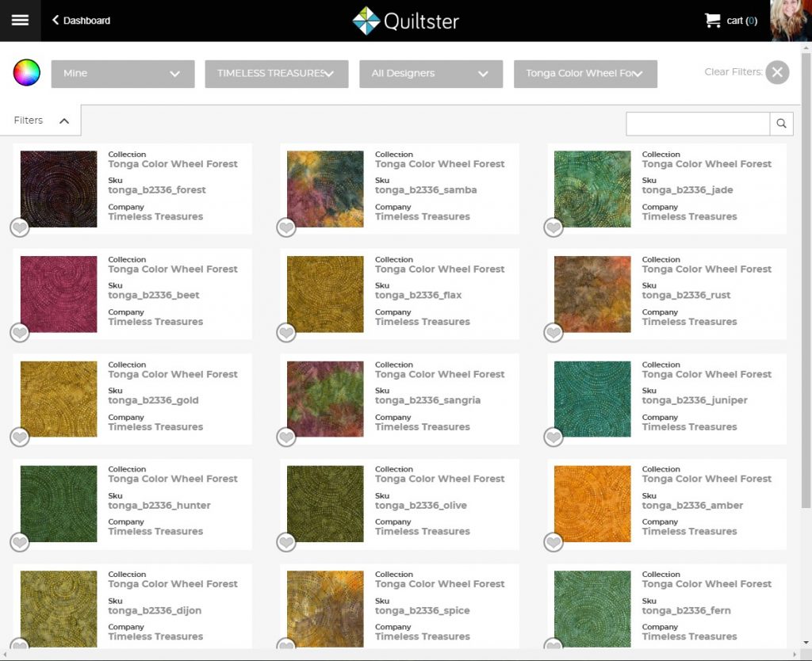Select the amber fabric swatch thumbnail

tap(592, 503)
